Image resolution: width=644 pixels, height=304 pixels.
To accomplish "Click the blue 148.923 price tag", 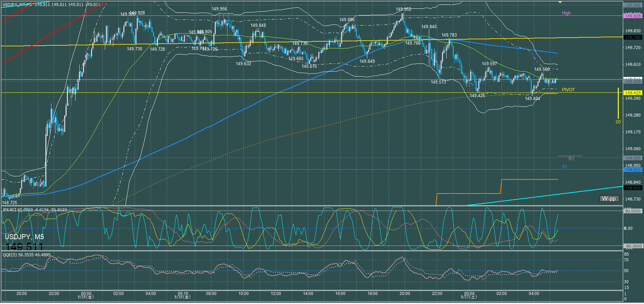I will pyautogui.click(x=633, y=170).
